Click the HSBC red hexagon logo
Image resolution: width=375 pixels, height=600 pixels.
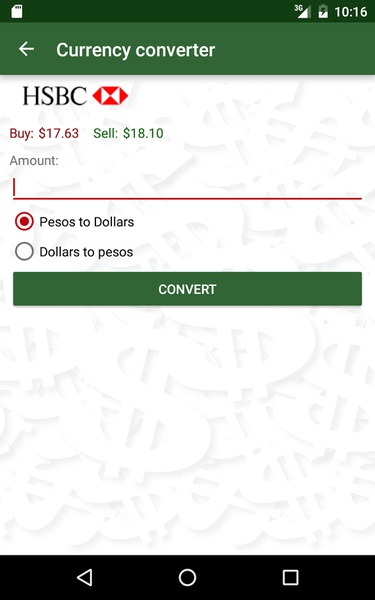(110, 96)
